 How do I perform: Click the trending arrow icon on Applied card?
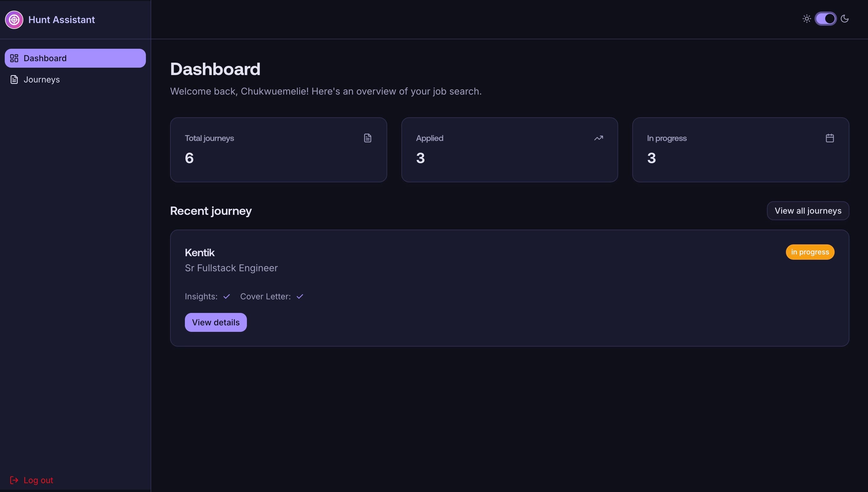[x=598, y=138]
